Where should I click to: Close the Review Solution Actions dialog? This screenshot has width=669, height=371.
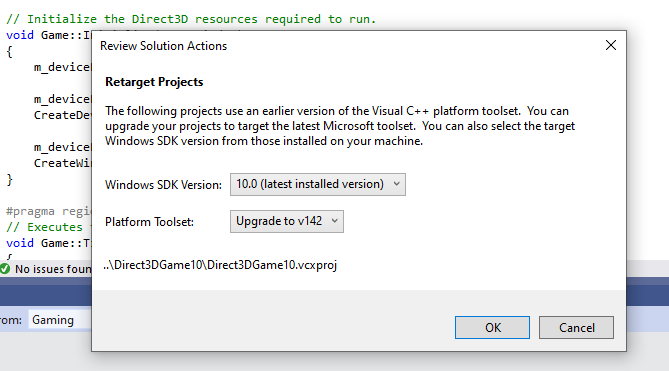pos(611,45)
